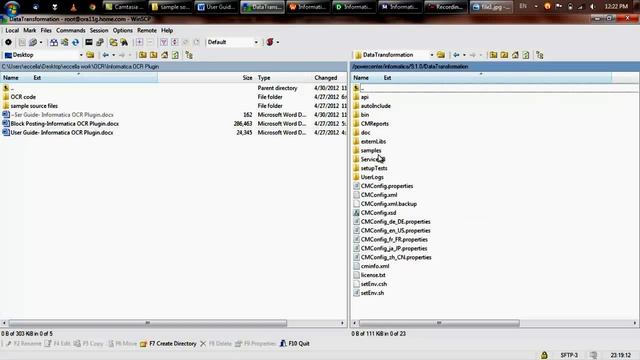Click the file filter funnel icon
Image resolution: width=640 pixels, height=360 pixels.
(164, 42)
